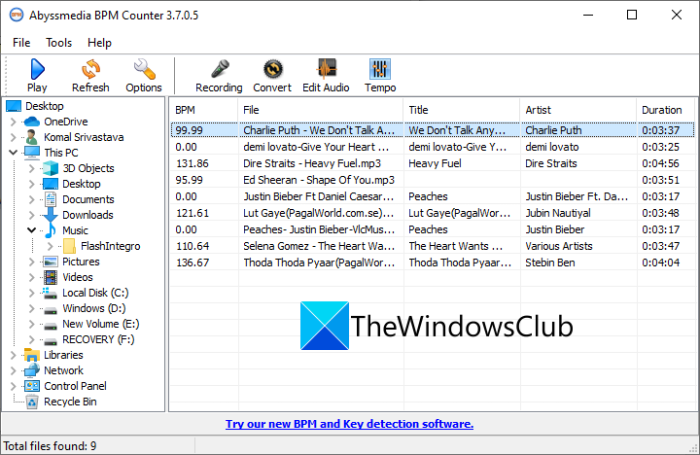Expand the Network node
The width and height of the screenshot is (700, 455).
pyautogui.click(x=13, y=371)
